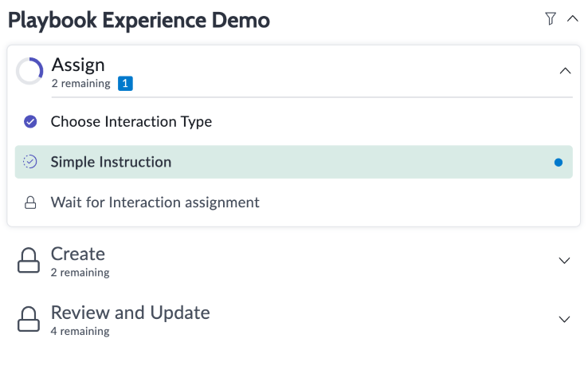The image size is (588, 370).
Task: Toggle the Choose Interaction Type checkmark
Action: pos(30,121)
